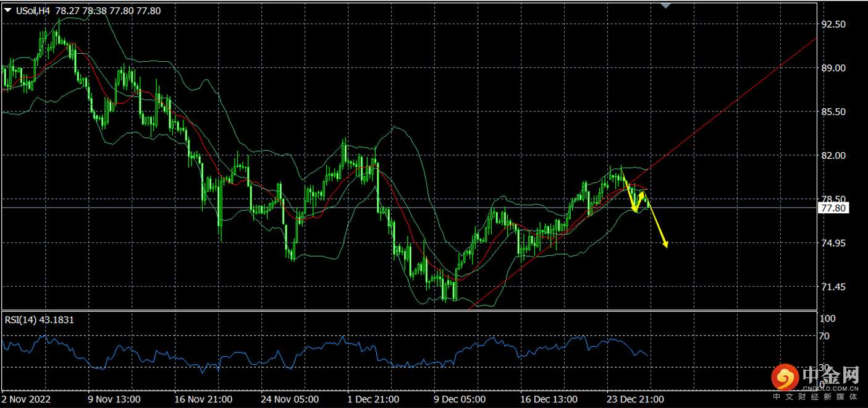Screen dimensions: 868x408
Task: Click the 82.00 price axis label
Action: coord(833,156)
